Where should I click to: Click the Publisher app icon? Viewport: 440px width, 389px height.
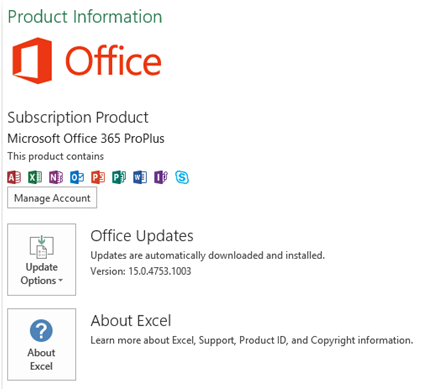[119, 177]
